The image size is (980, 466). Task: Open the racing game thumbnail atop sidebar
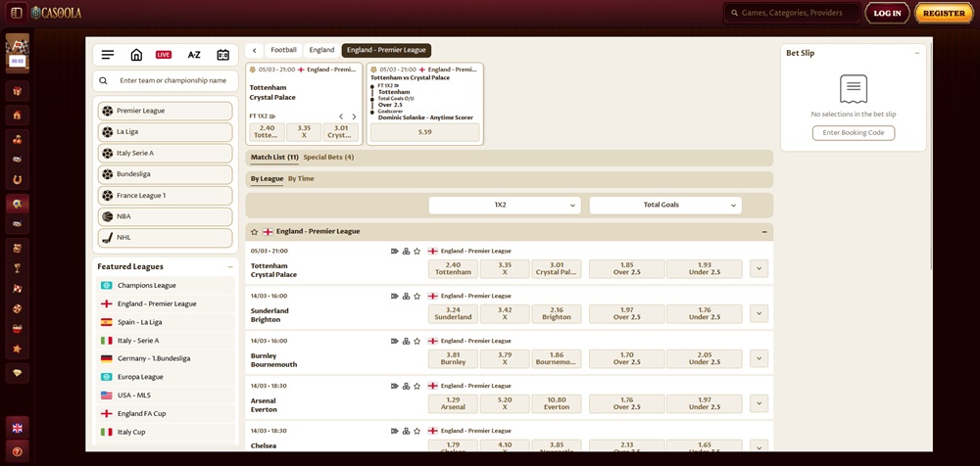click(18, 53)
